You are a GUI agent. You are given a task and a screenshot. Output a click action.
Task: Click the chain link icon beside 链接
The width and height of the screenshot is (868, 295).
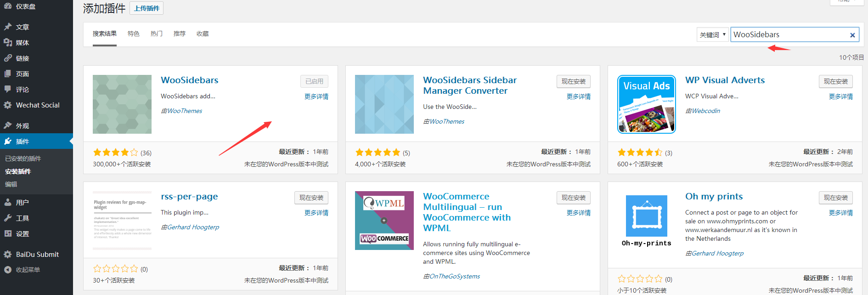point(8,58)
